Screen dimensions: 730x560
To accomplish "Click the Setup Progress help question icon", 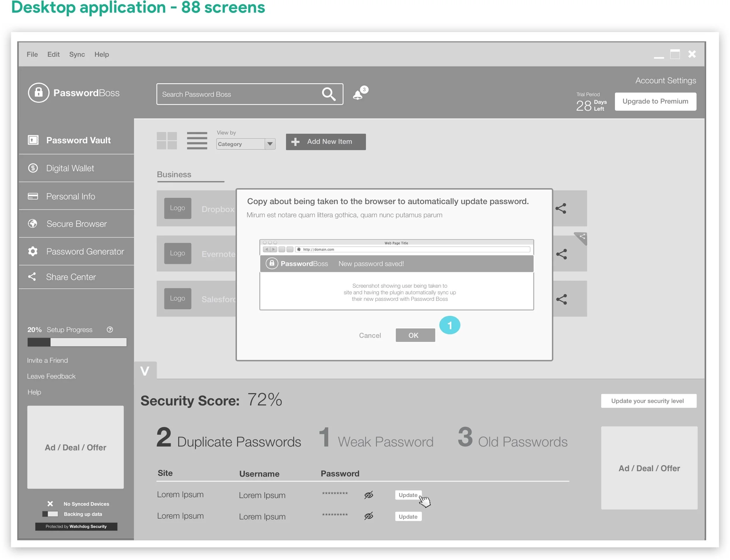I will point(110,330).
